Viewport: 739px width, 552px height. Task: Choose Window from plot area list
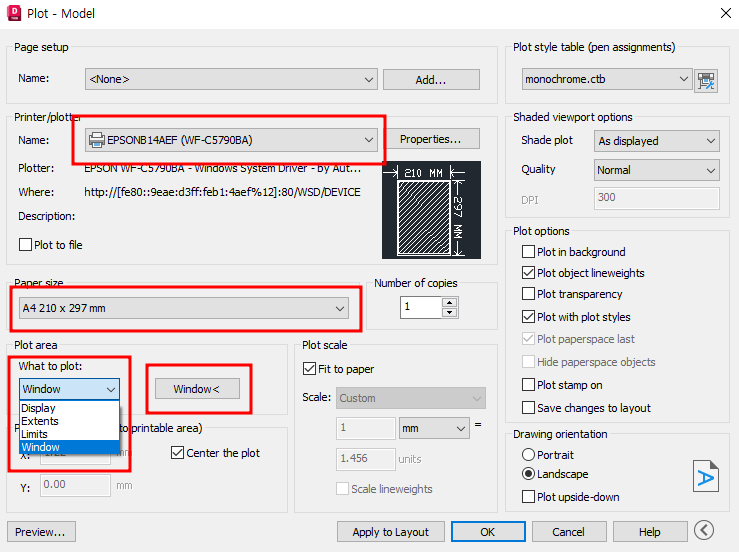(69, 447)
